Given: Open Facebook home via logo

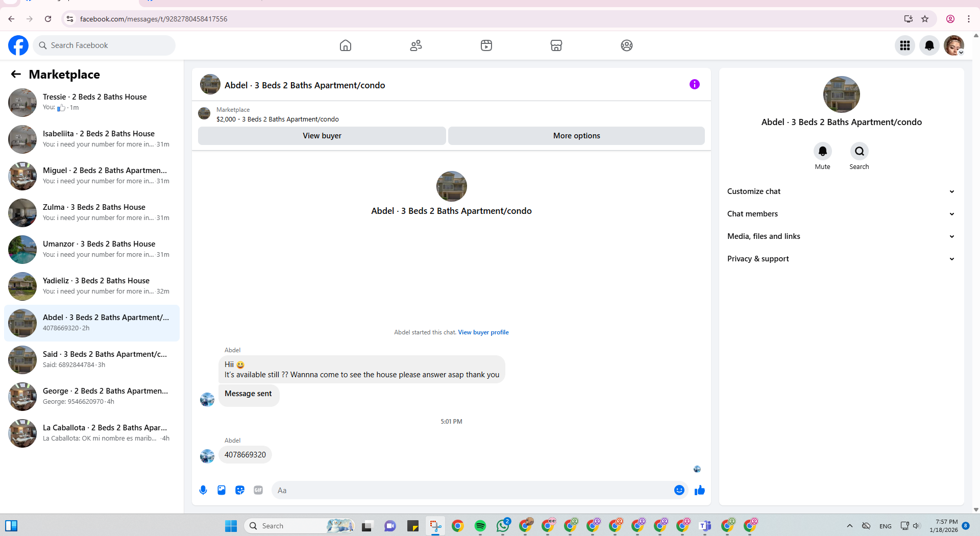Looking at the screenshot, I should coord(18,45).
